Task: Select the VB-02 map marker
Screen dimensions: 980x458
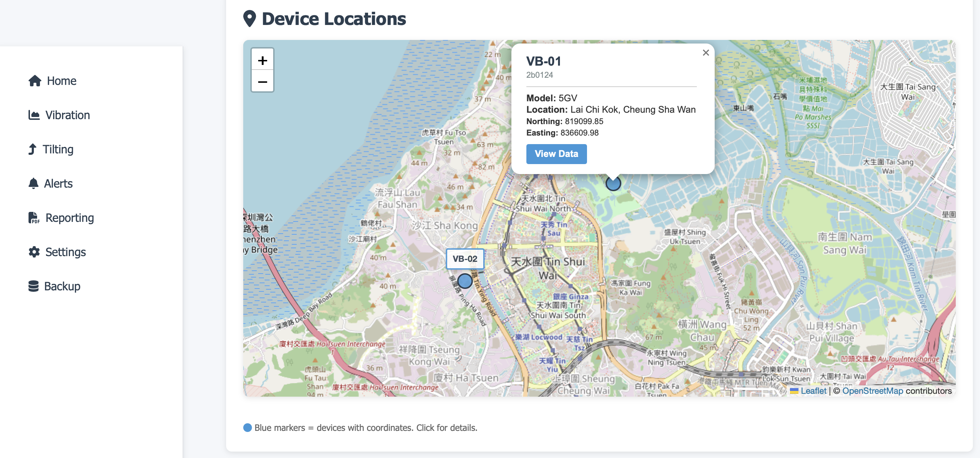Action: [465, 281]
